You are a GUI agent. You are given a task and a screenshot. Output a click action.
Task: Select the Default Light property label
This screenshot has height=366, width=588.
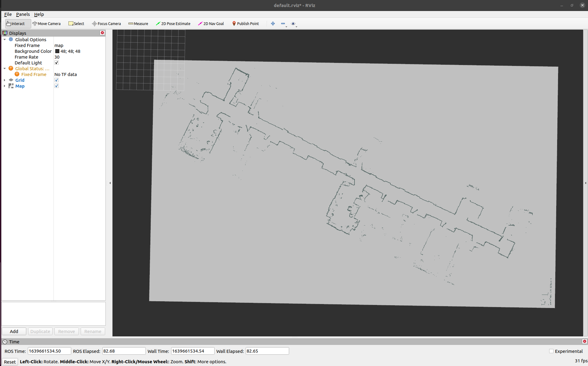(x=28, y=63)
